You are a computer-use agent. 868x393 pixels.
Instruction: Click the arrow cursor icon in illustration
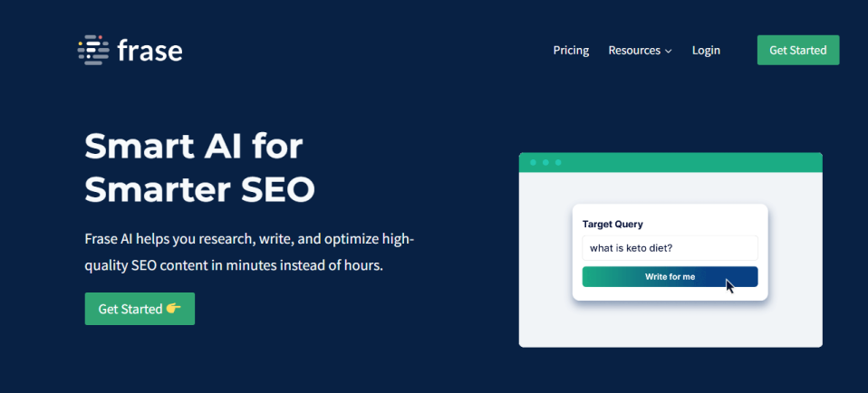coord(730,286)
